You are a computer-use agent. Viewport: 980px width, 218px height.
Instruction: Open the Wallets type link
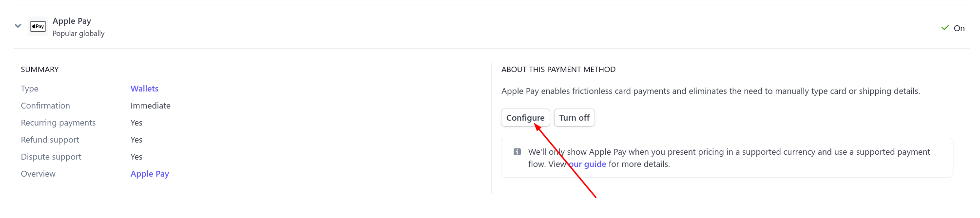[144, 89]
